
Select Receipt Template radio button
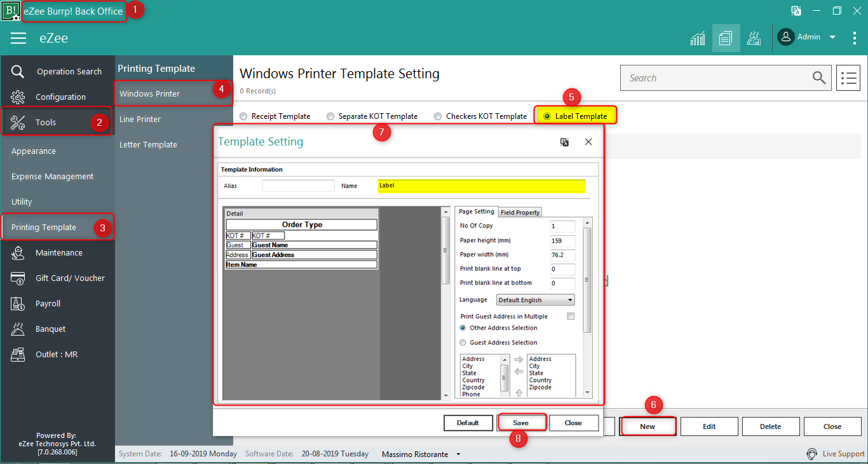pos(244,116)
